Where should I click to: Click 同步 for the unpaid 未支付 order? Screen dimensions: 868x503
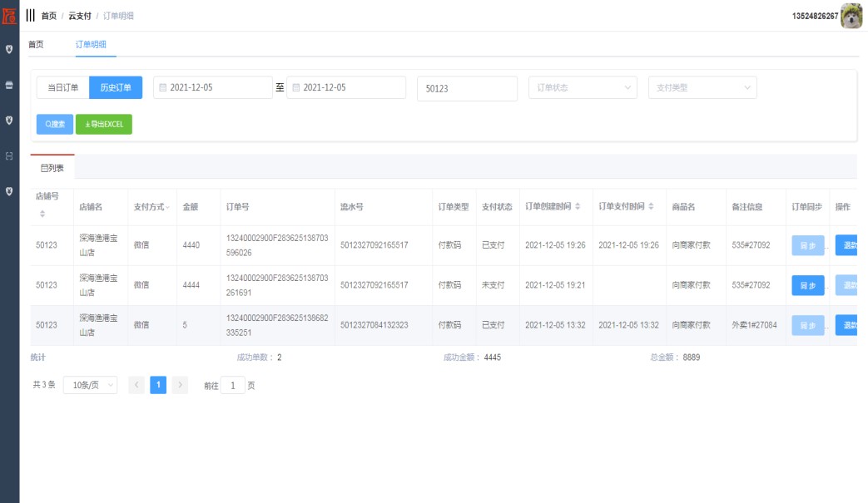click(807, 285)
